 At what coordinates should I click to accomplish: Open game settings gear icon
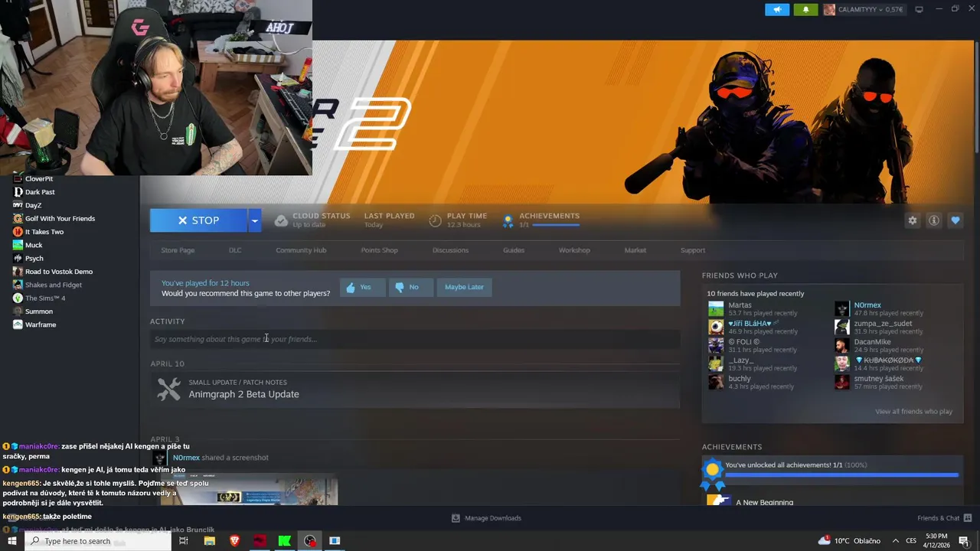click(912, 220)
